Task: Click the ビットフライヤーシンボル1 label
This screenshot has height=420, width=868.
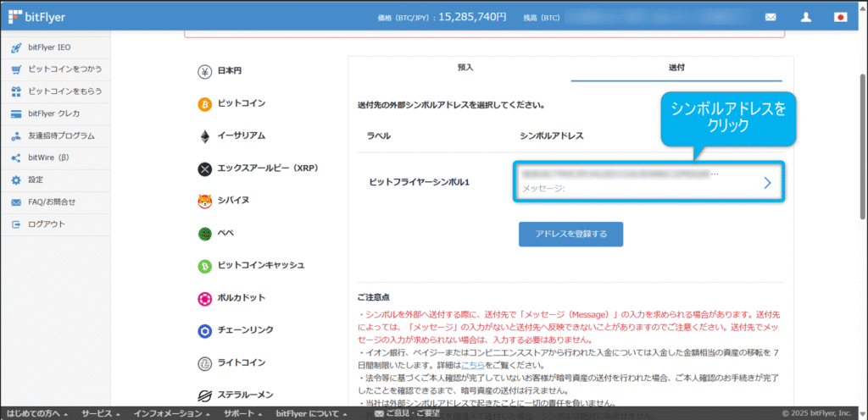Action: [x=420, y=182]
